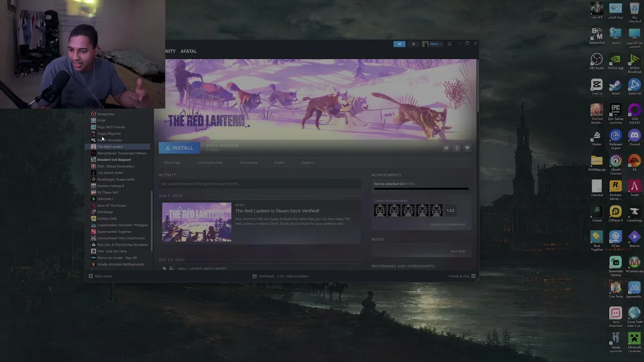Open the Guides tab
The width and height of the screenshot is (644, 362).
pyautogui.click(x=279, y=162)
